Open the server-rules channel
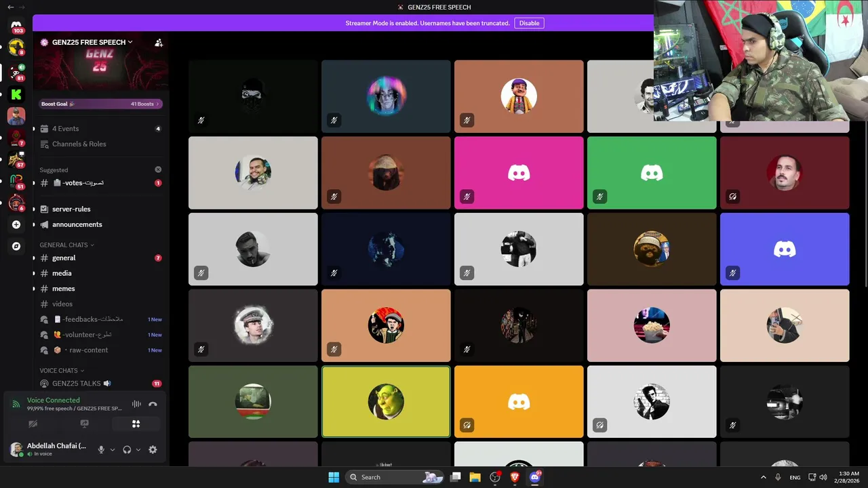 pyautogui.click(x=100, y=209)
